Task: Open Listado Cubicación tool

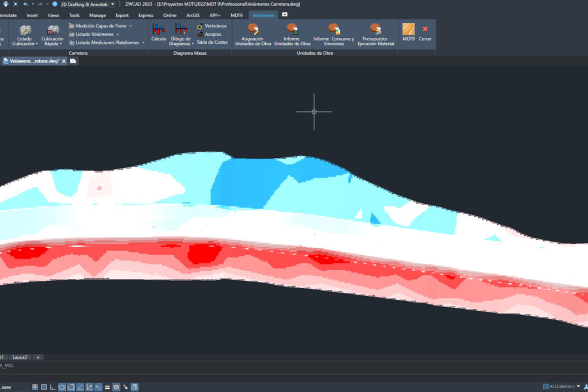Action: [25, 35]
